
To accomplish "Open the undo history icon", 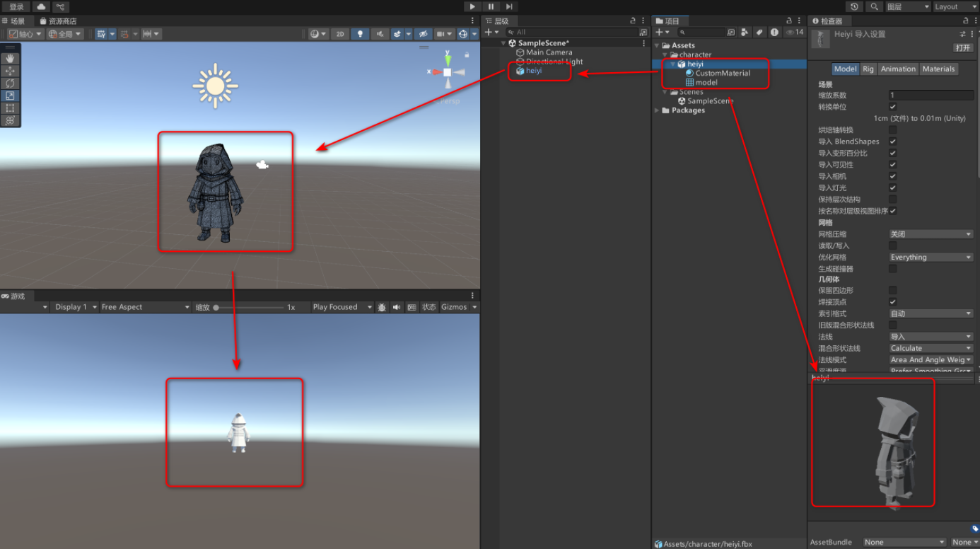I will (x=855, y=6).
